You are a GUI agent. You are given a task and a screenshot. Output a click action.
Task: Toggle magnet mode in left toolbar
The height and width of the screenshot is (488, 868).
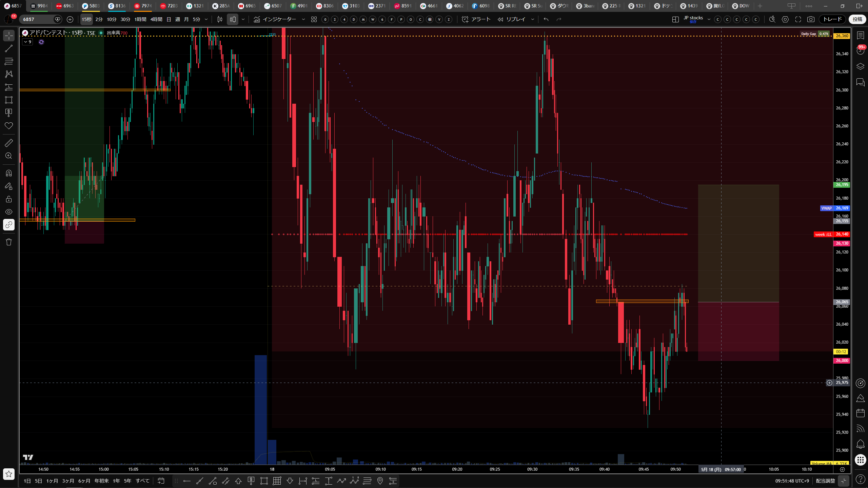coord(9,173)
